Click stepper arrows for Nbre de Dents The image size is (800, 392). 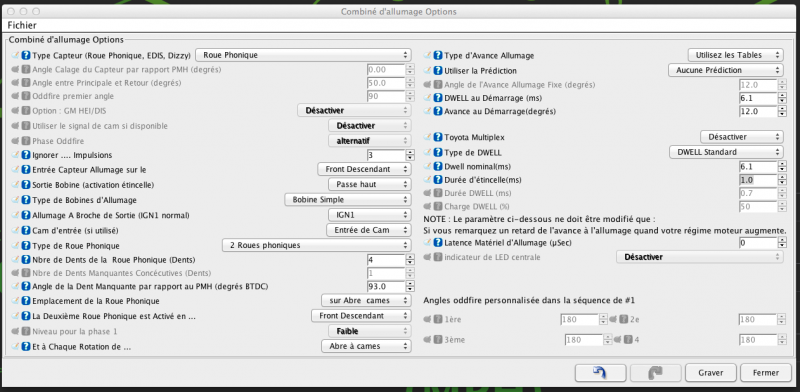pyautogui.click(x=410, y=260)
